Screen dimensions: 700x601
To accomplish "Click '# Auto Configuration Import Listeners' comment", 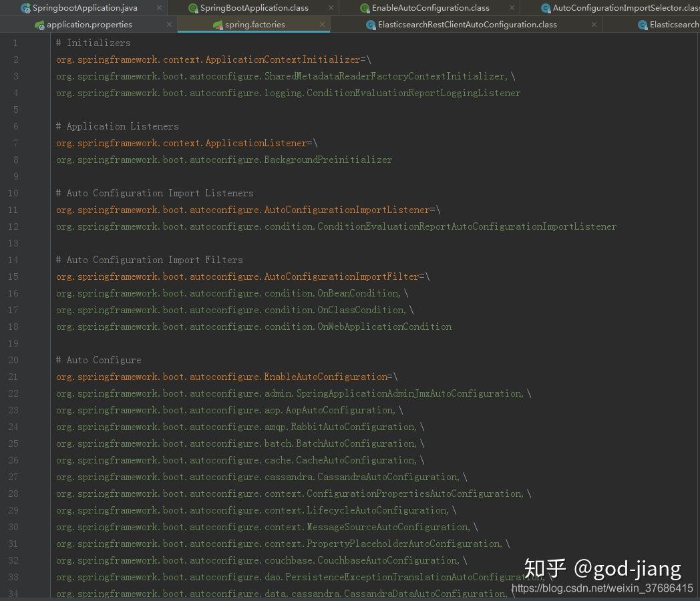I will point(154,193).
